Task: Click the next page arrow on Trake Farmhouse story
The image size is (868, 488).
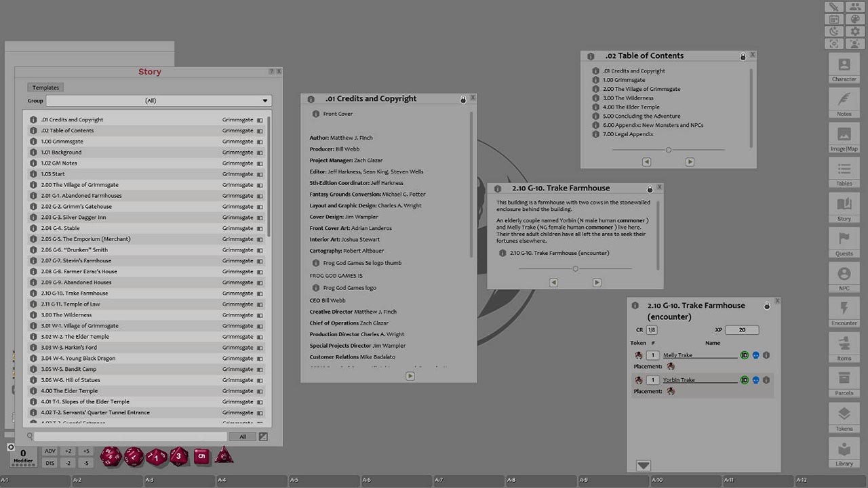Action: (x=597, y=282)
